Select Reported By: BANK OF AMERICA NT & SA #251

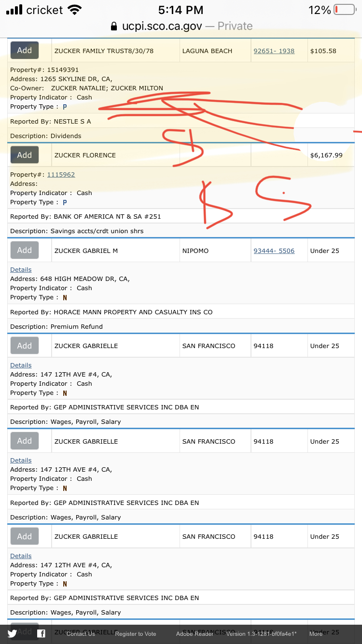[x=85, y=216]
